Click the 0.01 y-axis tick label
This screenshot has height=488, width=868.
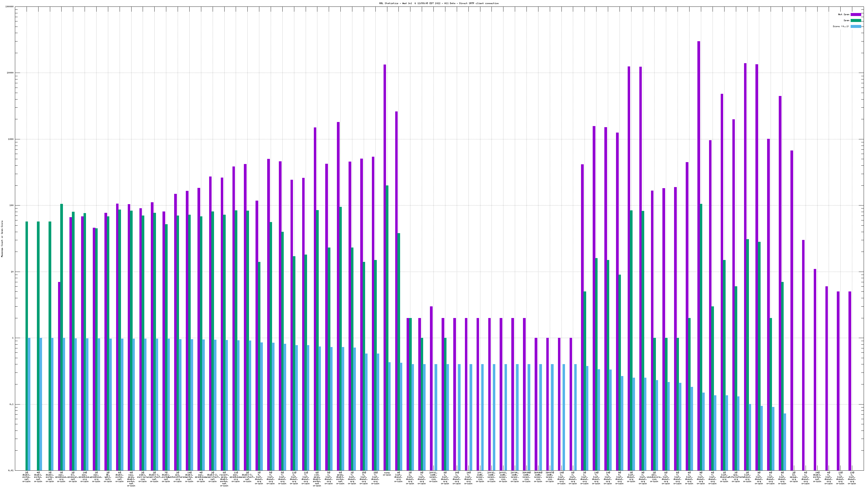click(11, 470)
